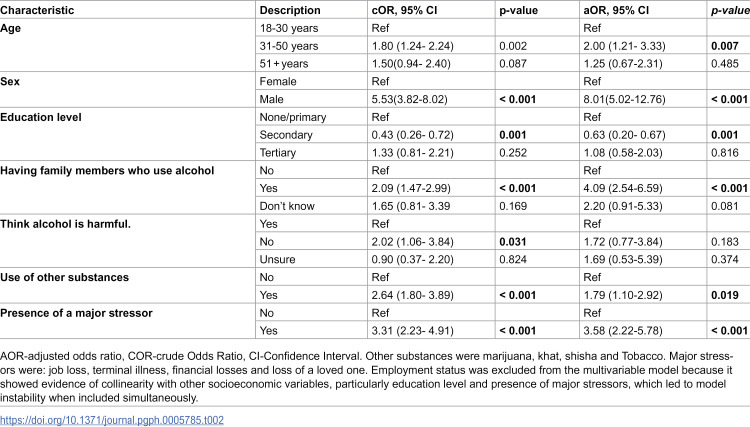Image resolution: width=750 pixels, height=427 pixels.
Task: Click the aOR value 3.58 (2.22-5.78)
Action: [623, 331]
